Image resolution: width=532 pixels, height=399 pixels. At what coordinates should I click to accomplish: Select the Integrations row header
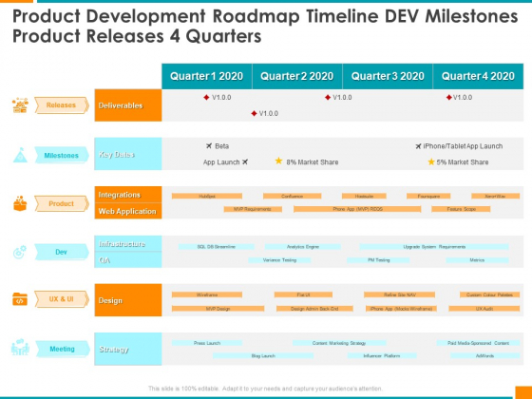128,195
